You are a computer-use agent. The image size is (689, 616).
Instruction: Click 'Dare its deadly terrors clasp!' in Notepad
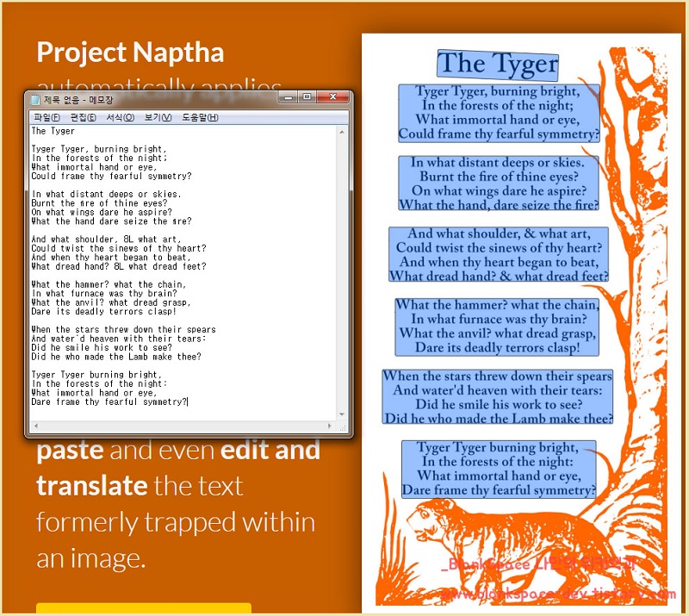click(x=103, y=312)
